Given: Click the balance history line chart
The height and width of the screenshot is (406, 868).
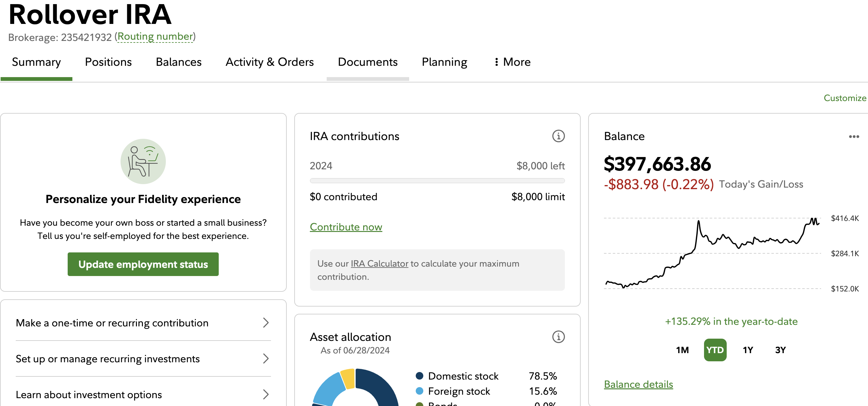Looking at the screenshot, I should click(x=712, y=253).
